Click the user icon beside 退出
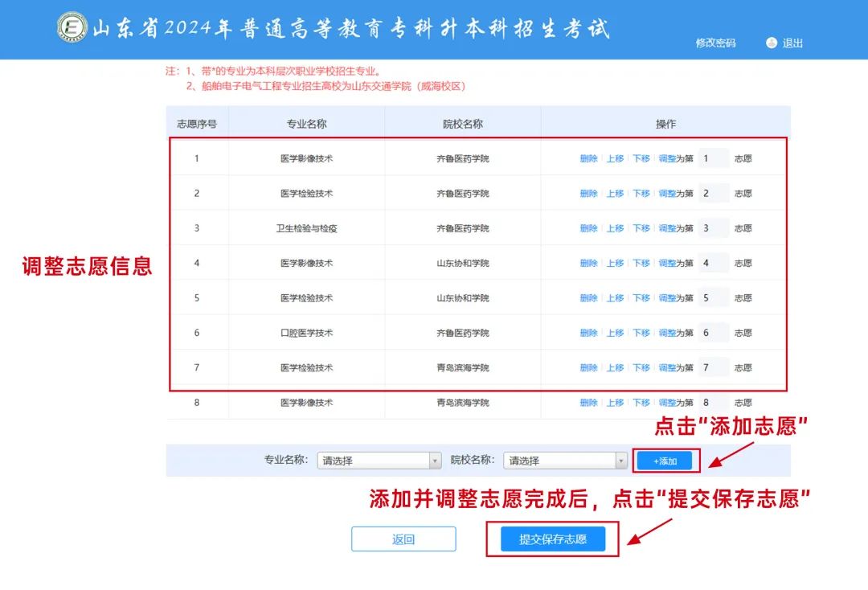The height and width of the screenshot is (590, 868). 772,43
